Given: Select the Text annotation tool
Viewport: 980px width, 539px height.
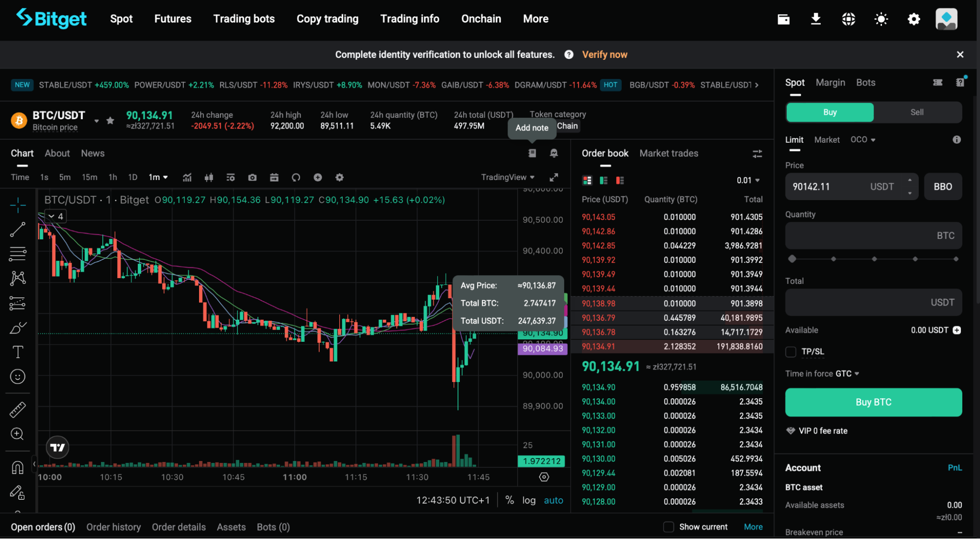Looking at the screenshot, I should click(18, 352).
